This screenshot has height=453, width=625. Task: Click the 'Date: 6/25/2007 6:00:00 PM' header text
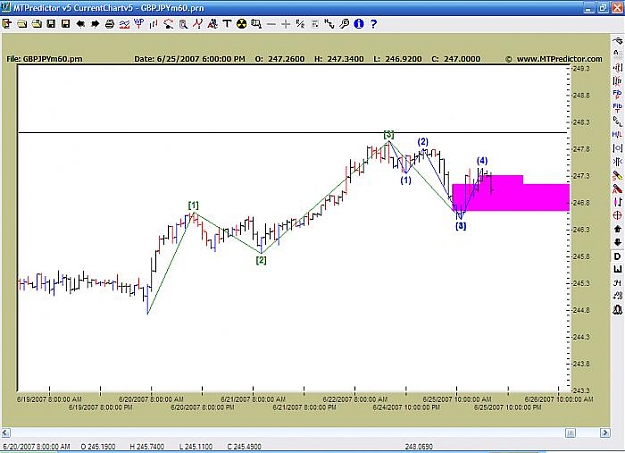tap(190, 59)
